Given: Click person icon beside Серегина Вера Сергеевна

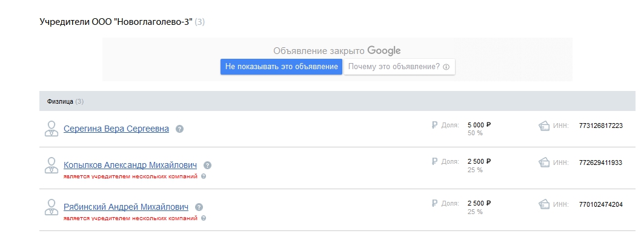Looking at the screenshot, I should point(51,129).
